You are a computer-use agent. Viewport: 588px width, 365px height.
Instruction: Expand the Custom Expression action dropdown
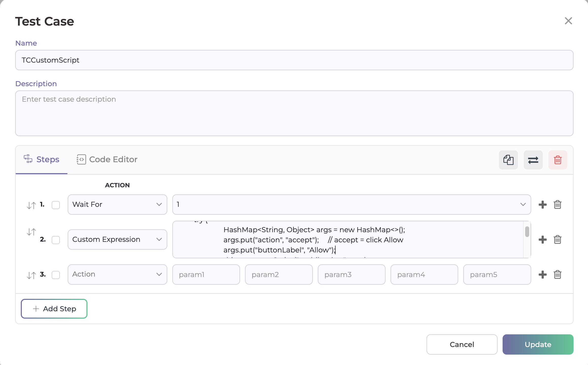(x=117, y=240)
